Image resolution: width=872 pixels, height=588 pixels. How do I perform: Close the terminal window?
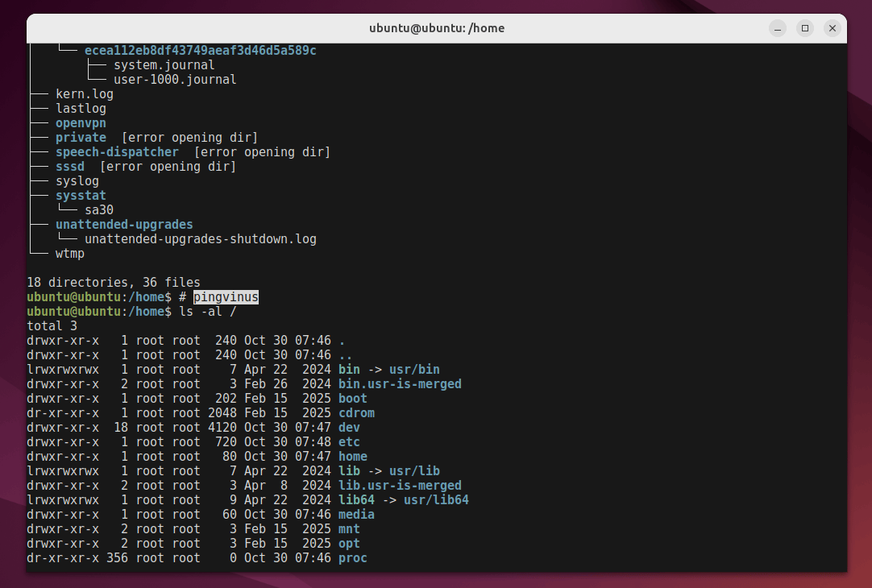click(x=833, y=28)
